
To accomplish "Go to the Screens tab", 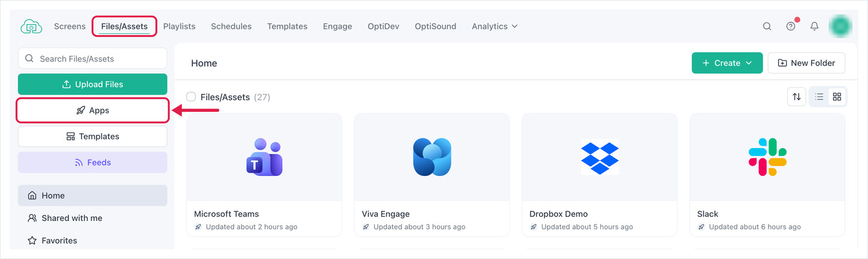I will [70, 27].
